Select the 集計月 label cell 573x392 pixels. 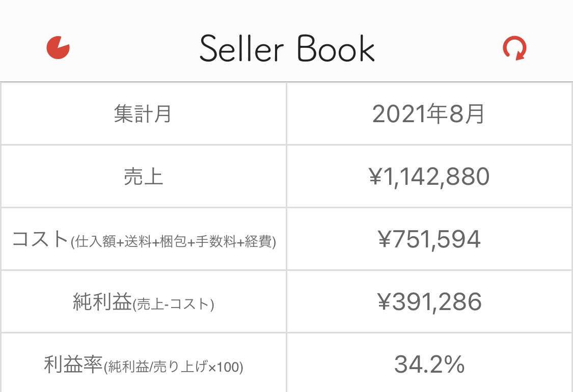(143, 114)
